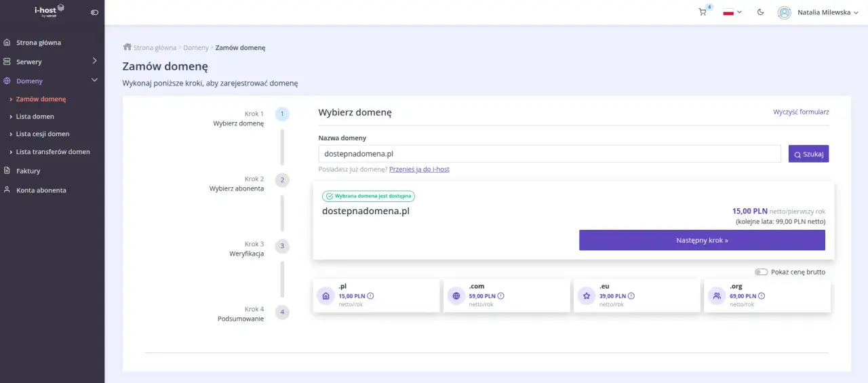Select the .eu star icon tile
This screenshot has width=868, height=383.
(x=586, y=296)
